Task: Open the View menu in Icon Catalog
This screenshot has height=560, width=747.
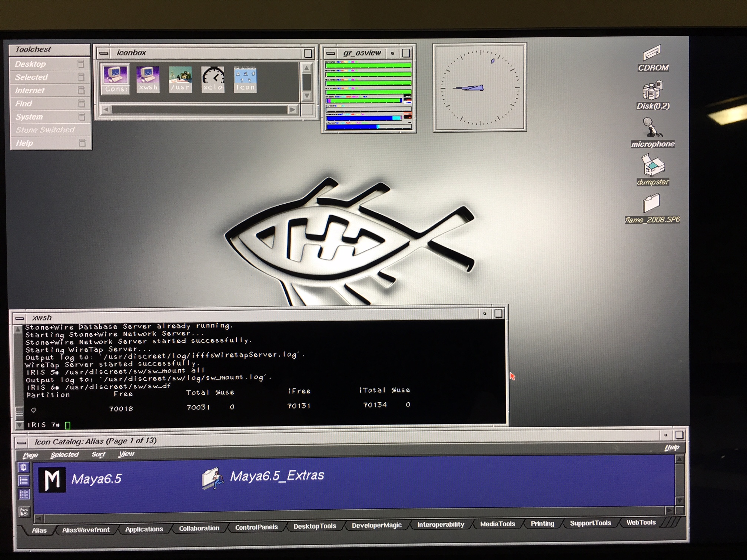Action: coord(126,454)
